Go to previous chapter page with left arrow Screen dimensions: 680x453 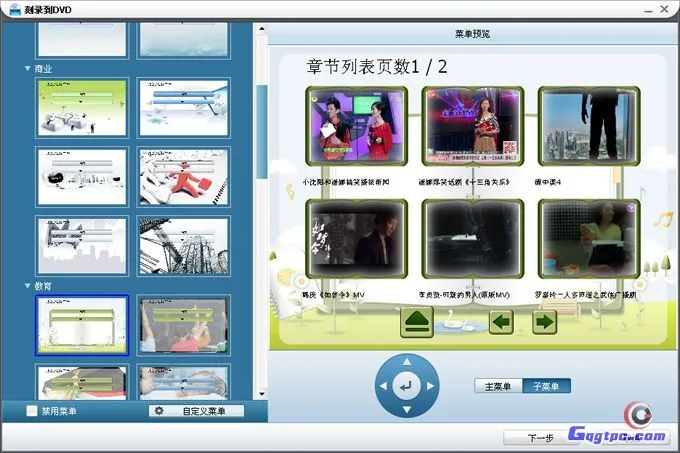pyautogui.click(x=501, y=322)
